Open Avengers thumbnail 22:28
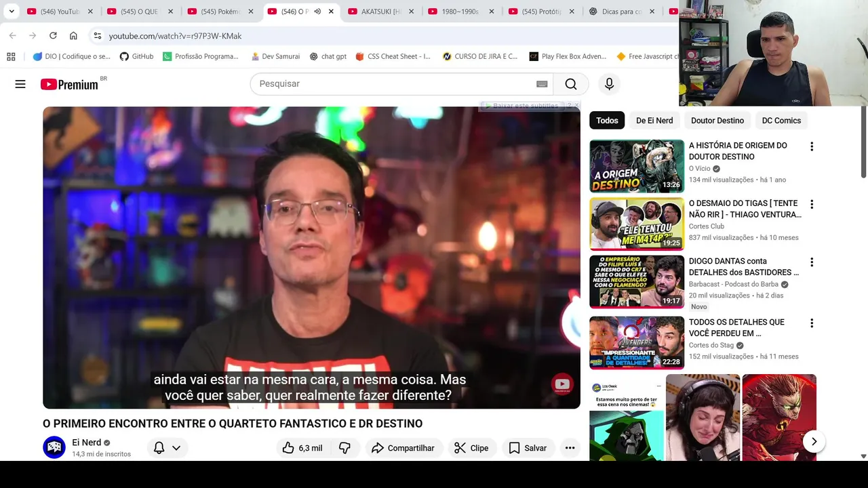868x488 pixels. [637, 343]
